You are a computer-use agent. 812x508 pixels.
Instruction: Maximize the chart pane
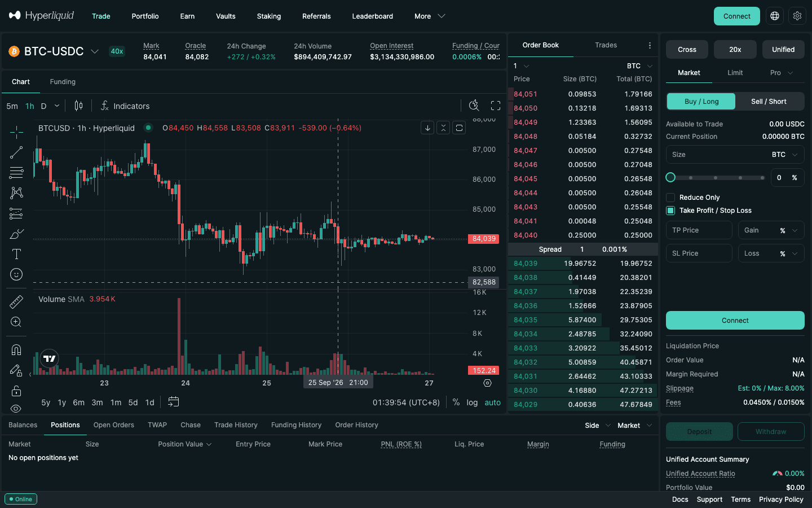click(459, 128)
